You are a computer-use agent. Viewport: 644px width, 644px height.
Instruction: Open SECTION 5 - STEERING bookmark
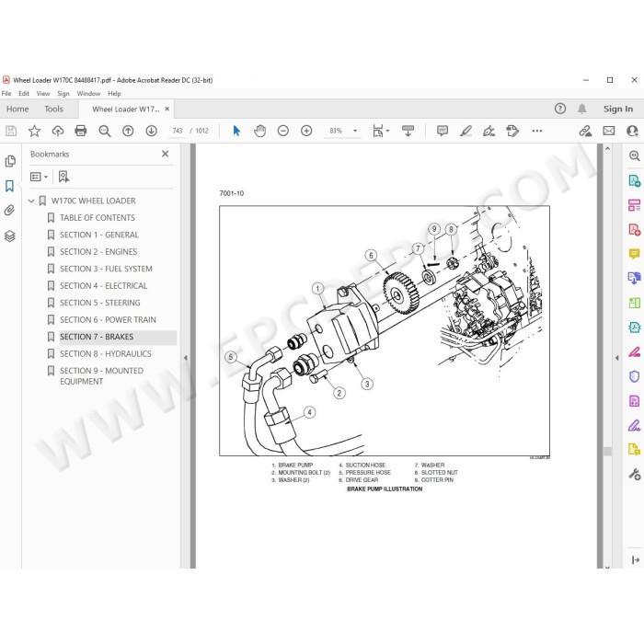pyautogui.click(x=99, y=303)
